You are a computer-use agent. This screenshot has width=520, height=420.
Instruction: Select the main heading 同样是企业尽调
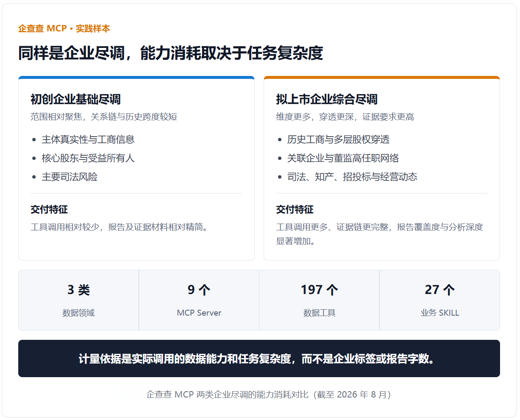tap(171, 53)
